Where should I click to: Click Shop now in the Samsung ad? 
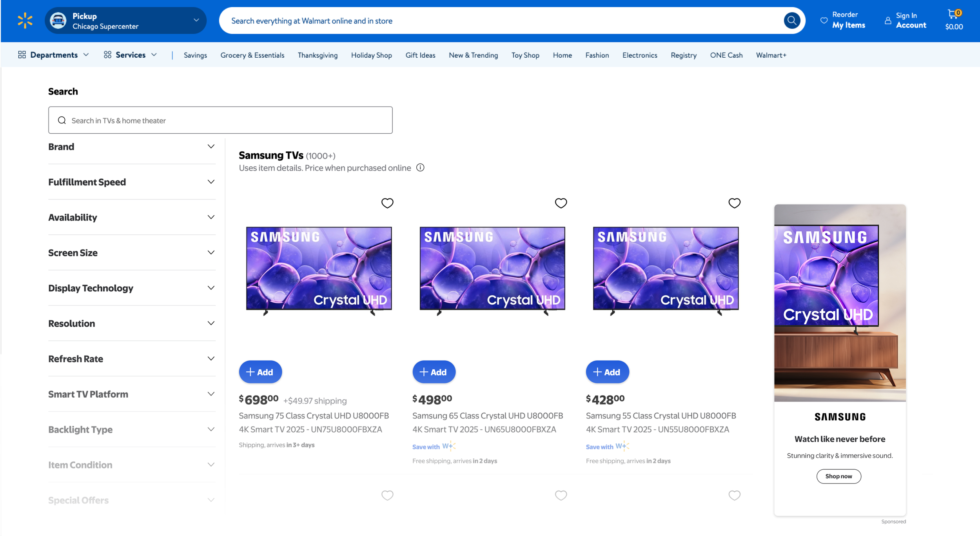click(838, 476)
